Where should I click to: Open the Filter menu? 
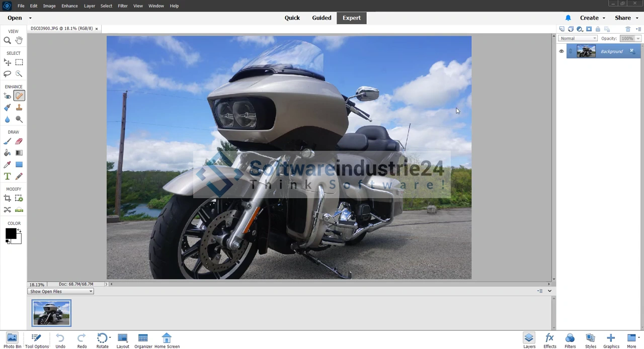click(123, 6)
